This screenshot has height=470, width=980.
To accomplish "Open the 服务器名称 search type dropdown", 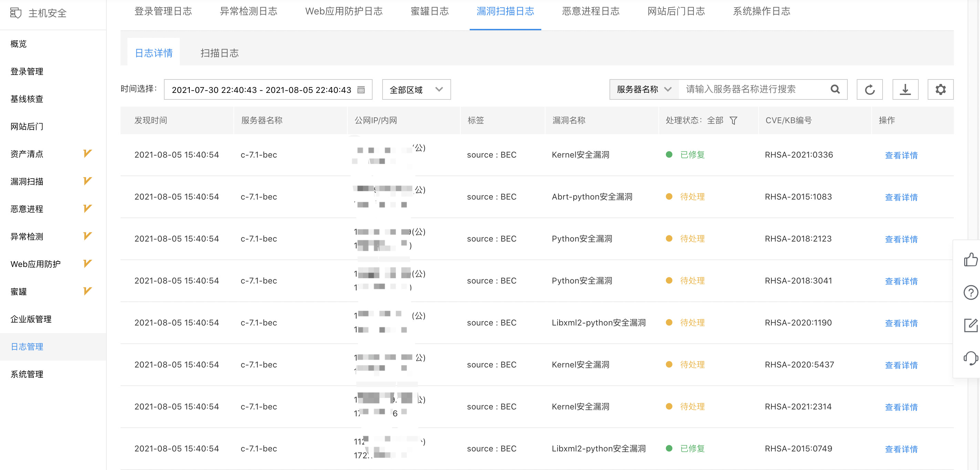I will tap(643, 89).
